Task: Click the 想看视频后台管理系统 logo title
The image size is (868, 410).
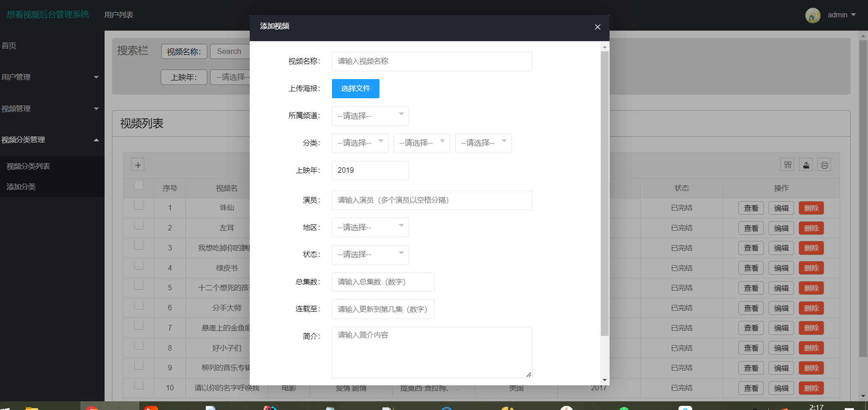Action: click(48, 15)
